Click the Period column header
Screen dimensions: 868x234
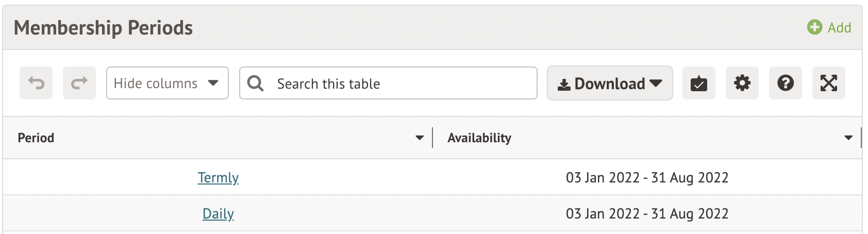coord(36,138)
